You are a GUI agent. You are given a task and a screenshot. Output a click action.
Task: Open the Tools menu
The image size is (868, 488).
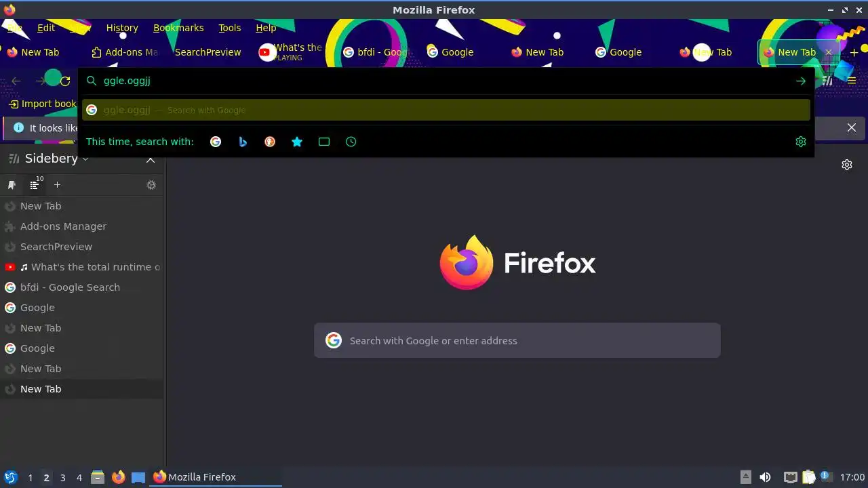click(230, 28)
